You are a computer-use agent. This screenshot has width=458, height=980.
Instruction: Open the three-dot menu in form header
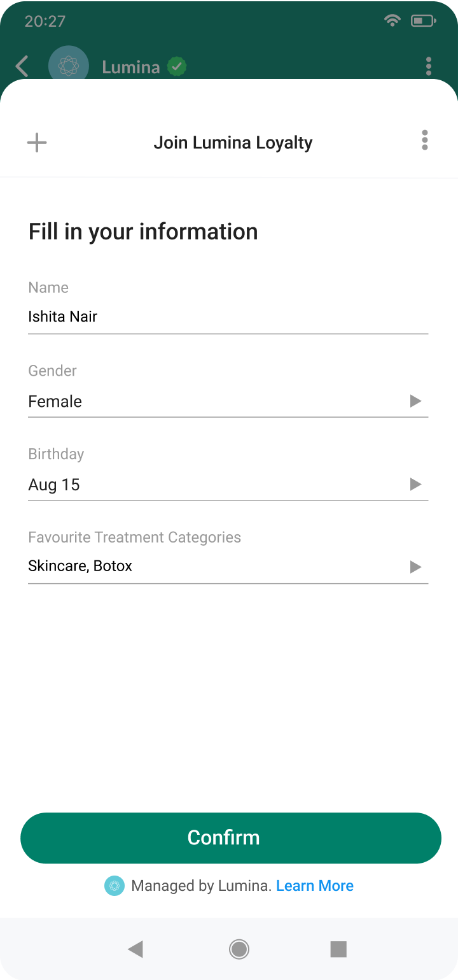pyautogui.click(x=424, y=140)
